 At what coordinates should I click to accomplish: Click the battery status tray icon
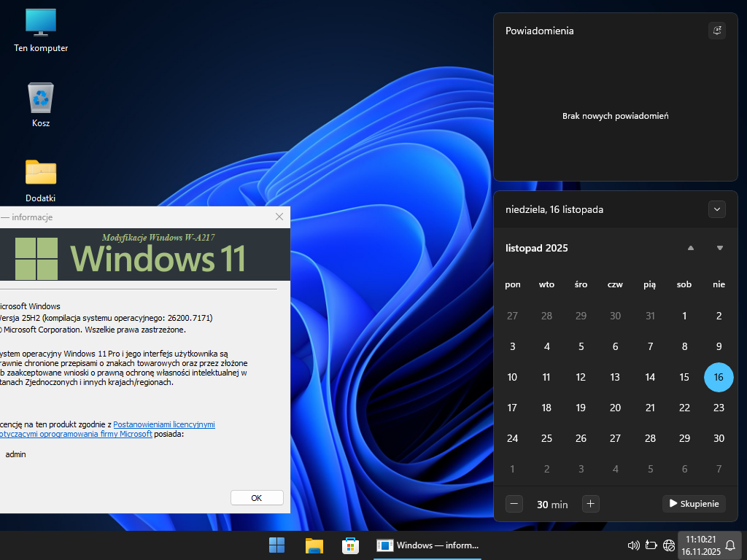(651, 545)
